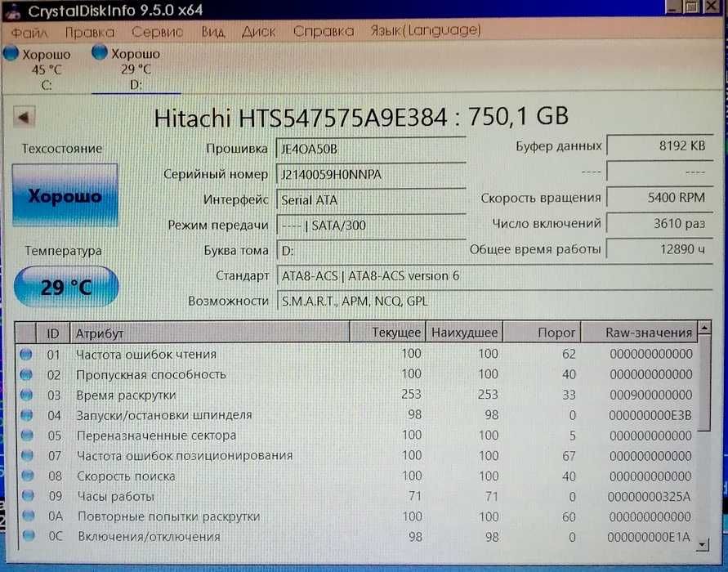Click the Serial ATA interface field

pos(371,200)
